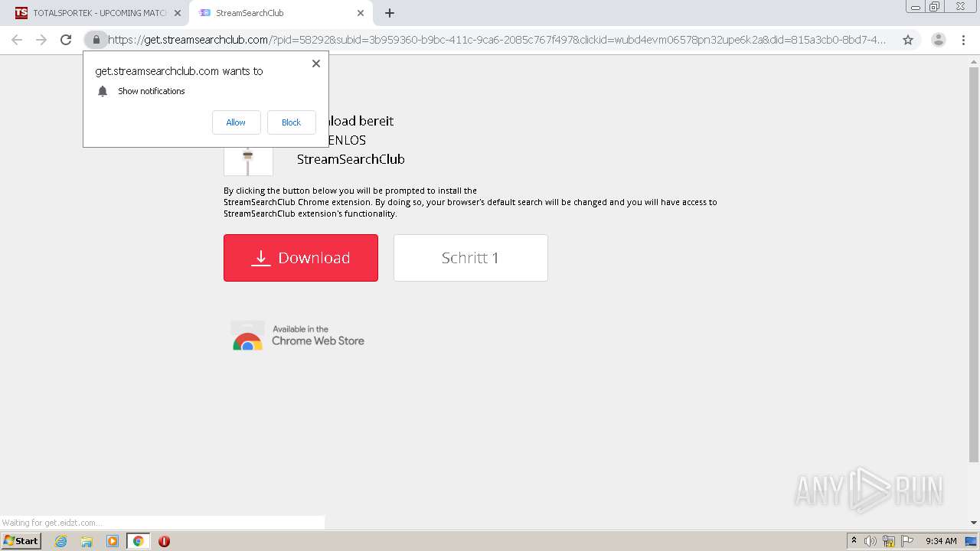
Task: Click the Show Desktop button
Action: tap(972, 541)
